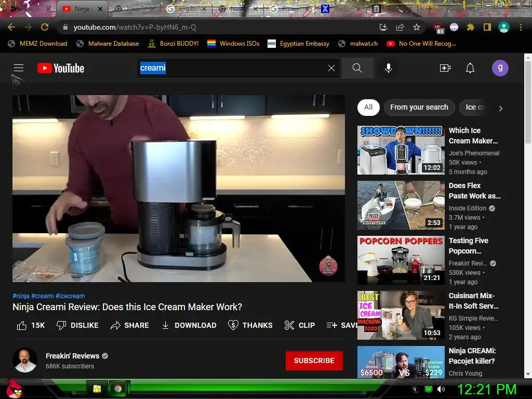Select the 'All' filter chip
This screenshot has height=399, width=532.
pyautogui.click(x=368, y=107)
